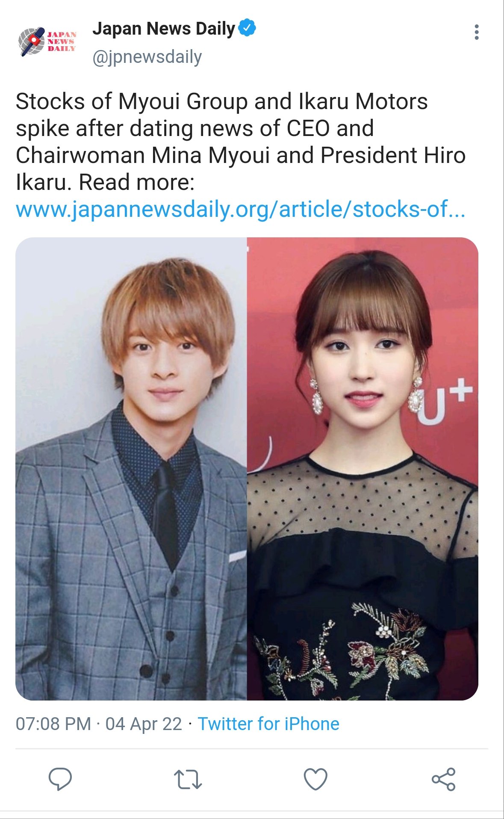The height and width of the screenshot is (819, 504).
Task: Open the japannewsdaily.org article link
Action: (241, 209)
